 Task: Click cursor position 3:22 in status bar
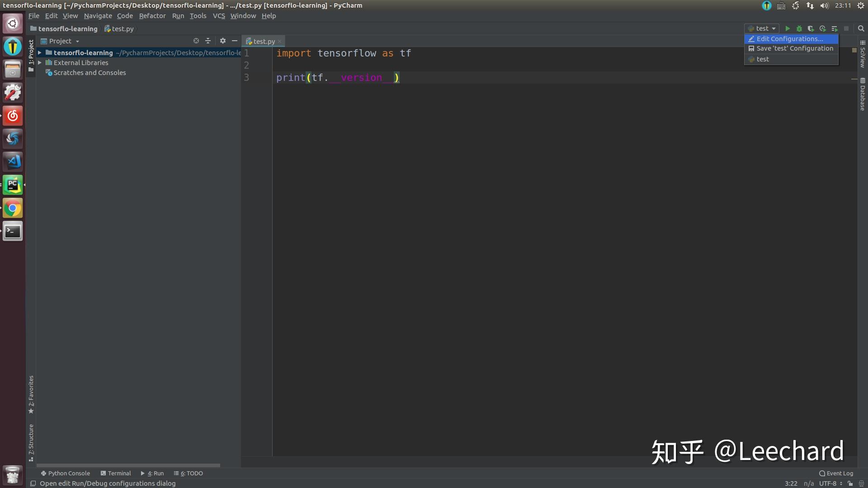click(x=791, y=483)
